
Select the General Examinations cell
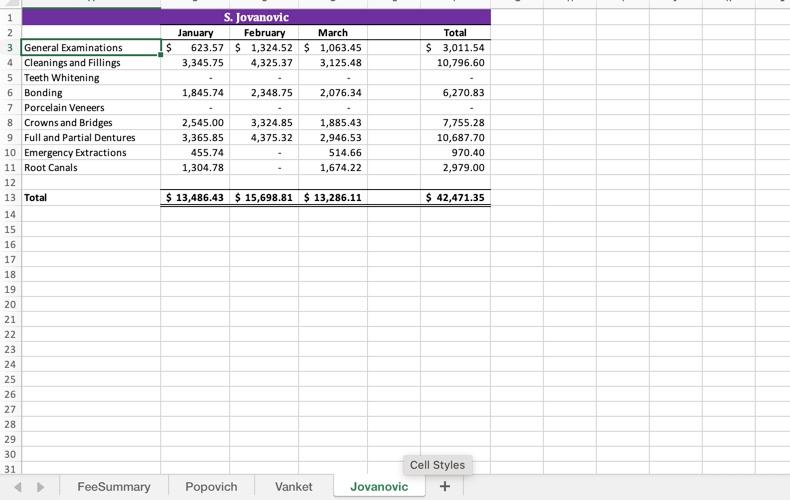(91, 47)
